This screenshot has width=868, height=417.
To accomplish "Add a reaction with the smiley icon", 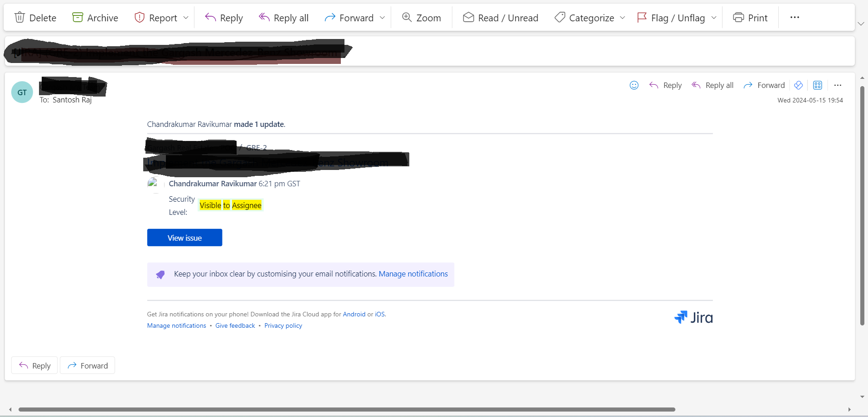I will tap(634, 85).
